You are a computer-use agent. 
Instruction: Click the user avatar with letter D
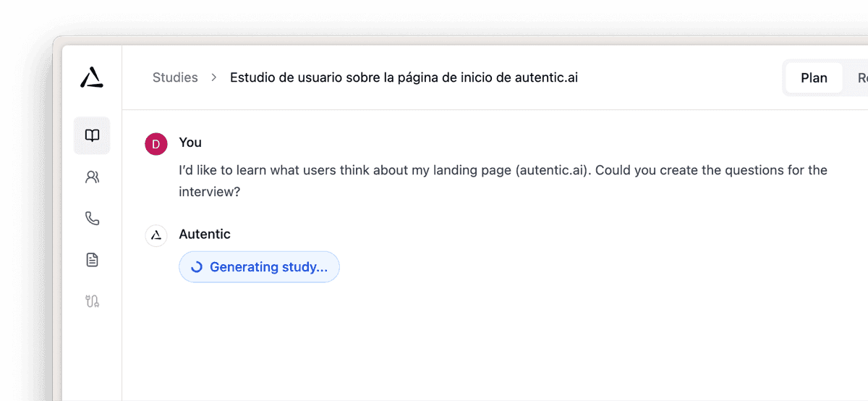pyautogui.click(x=156, y=144)
